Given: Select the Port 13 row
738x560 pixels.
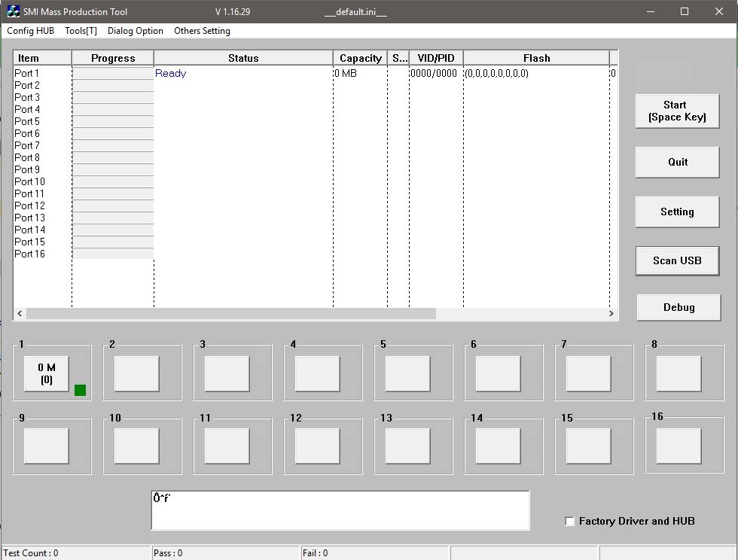Looking at the screenshot, I should pos(315,218).
